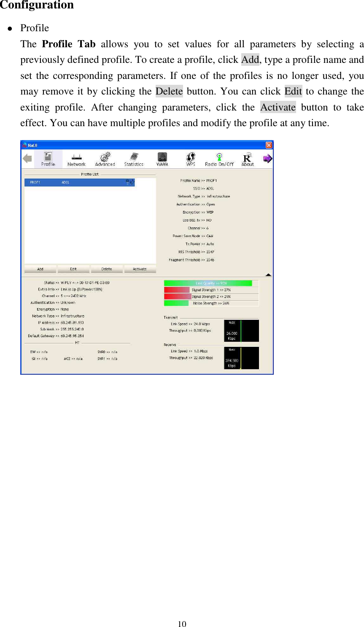This screenshot has height=627, width=364.
Task: Click Activate to apply the profile
Action: pos(140,269)
